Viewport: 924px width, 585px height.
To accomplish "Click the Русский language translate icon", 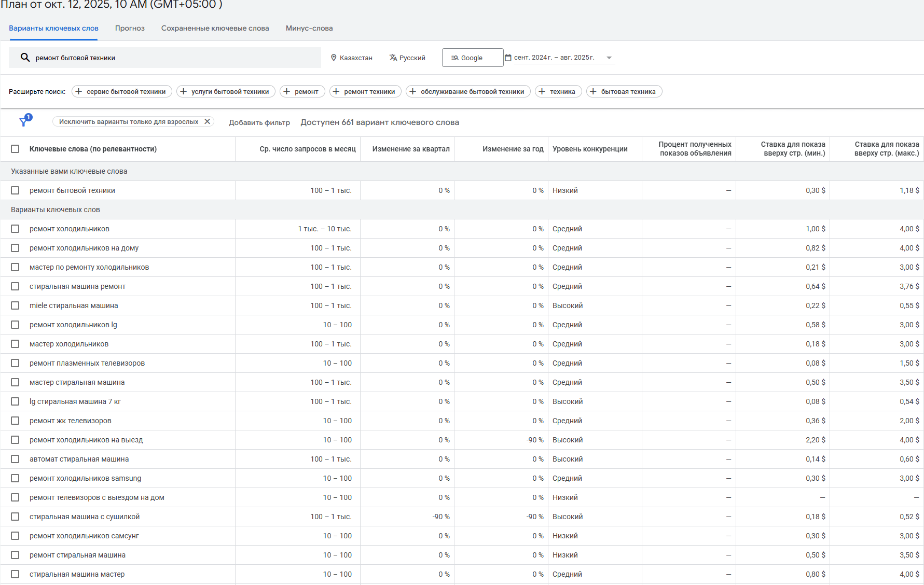I will click(393, 58).
